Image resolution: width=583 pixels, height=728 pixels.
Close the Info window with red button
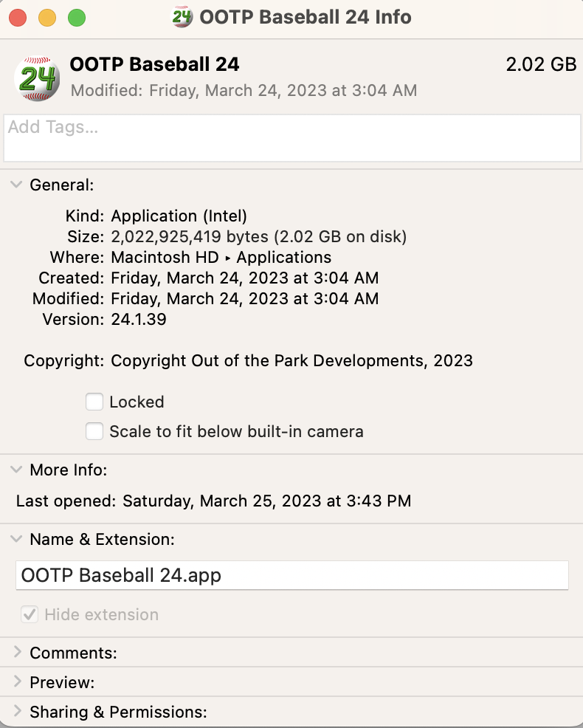click(18, 17)
